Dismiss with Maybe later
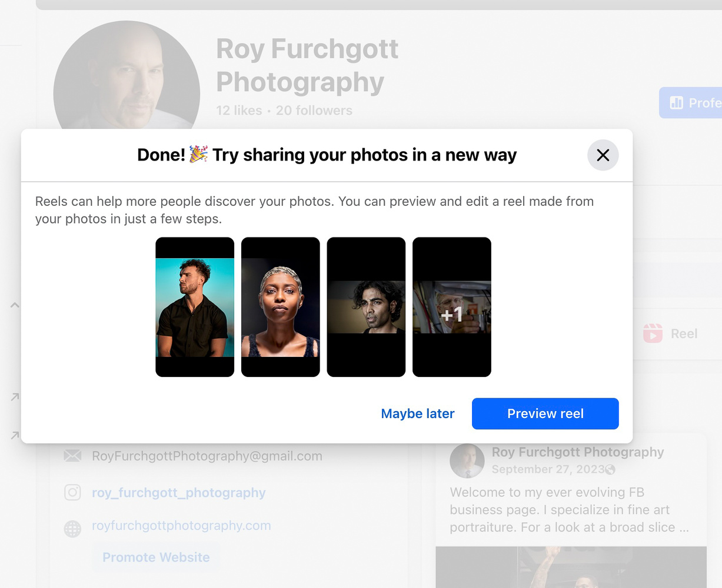The height and width of the screenshot is (588, 722). 417,414
